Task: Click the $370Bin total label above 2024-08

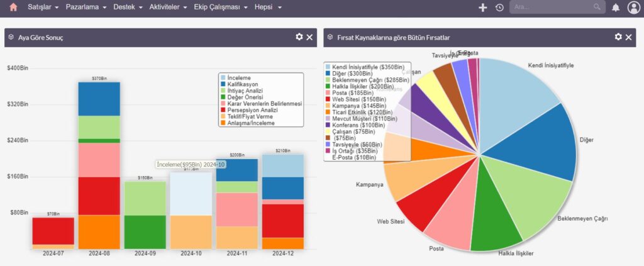Action: (99, 79)
